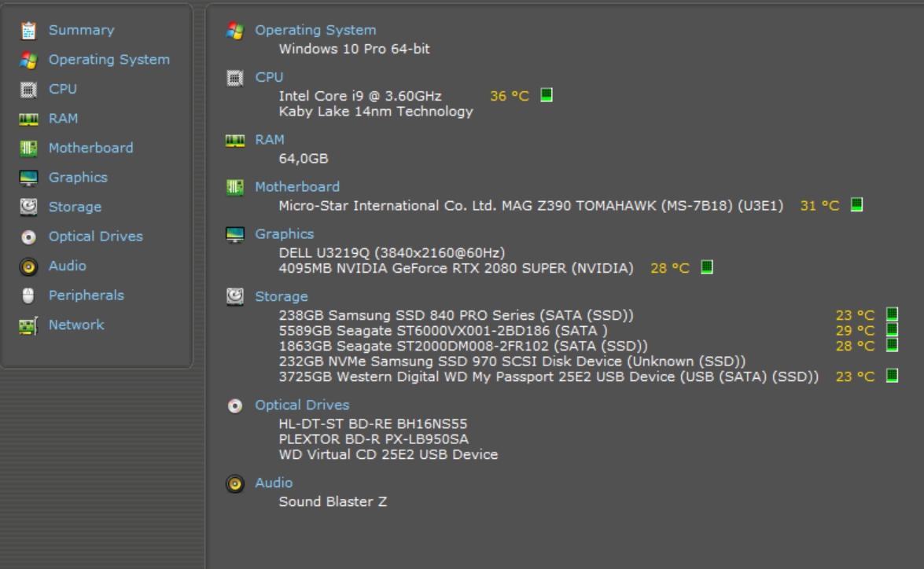
Task: Click green indicator for Seagate ST6000VX001 drive
Action: coord(893,329)
